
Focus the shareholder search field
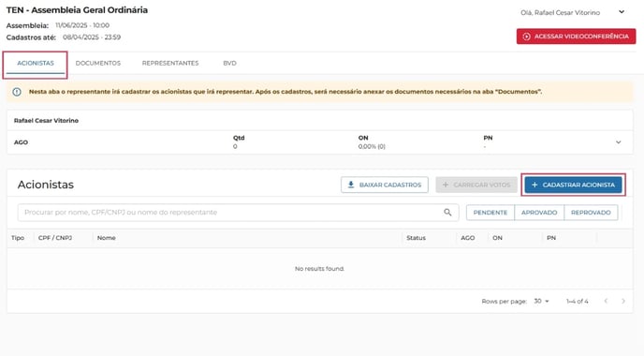point(238,213)
